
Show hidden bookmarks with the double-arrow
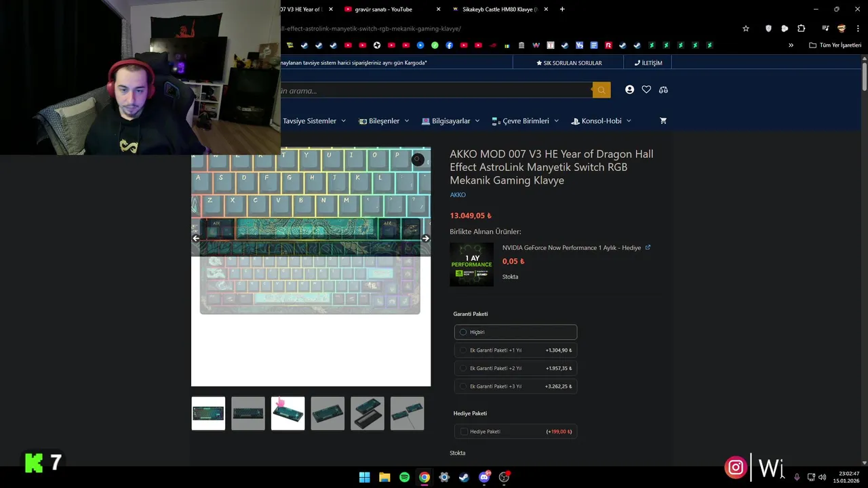click(791, 45)
